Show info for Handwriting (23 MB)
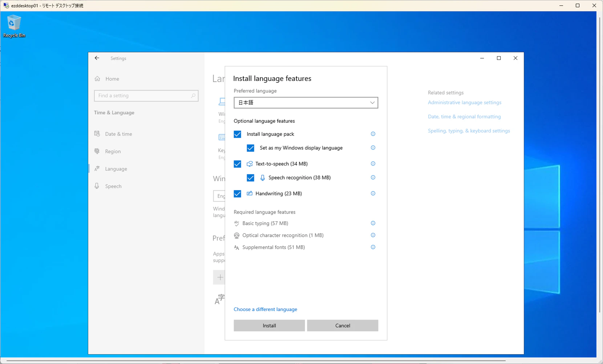Image resolution: width=603 pixels, height=364 pixels. [373, 194]
